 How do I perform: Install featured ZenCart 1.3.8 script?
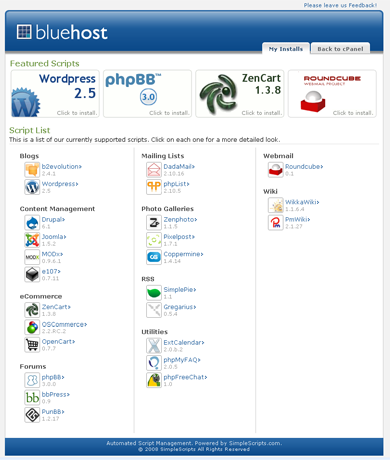240,94
